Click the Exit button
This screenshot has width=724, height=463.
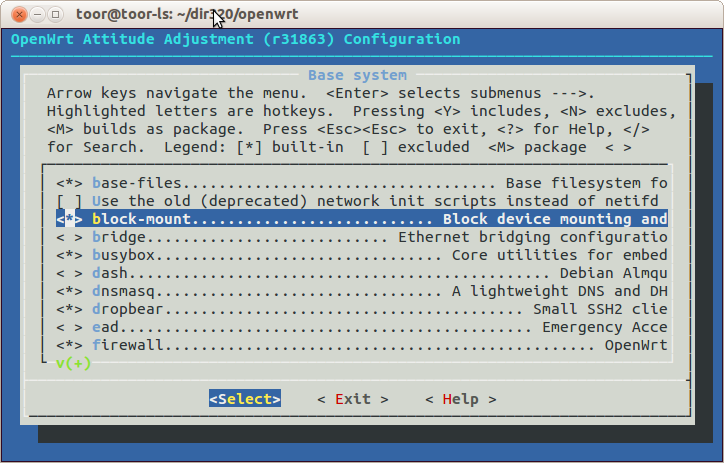coord(353,399)
